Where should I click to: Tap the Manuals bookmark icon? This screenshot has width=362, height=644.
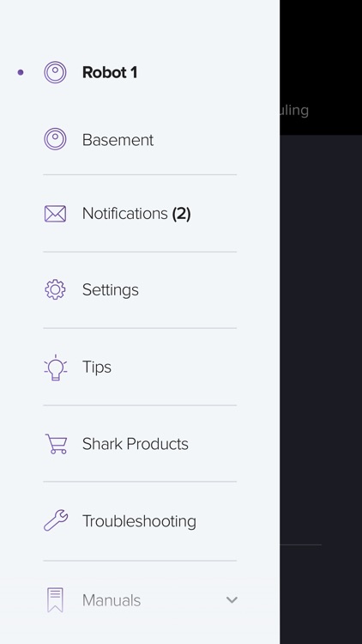click(x=55, y=600)
